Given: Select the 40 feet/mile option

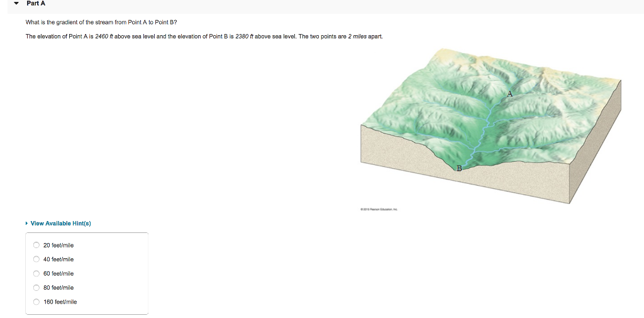Looking at the screenshot, I should click(36, 259).
